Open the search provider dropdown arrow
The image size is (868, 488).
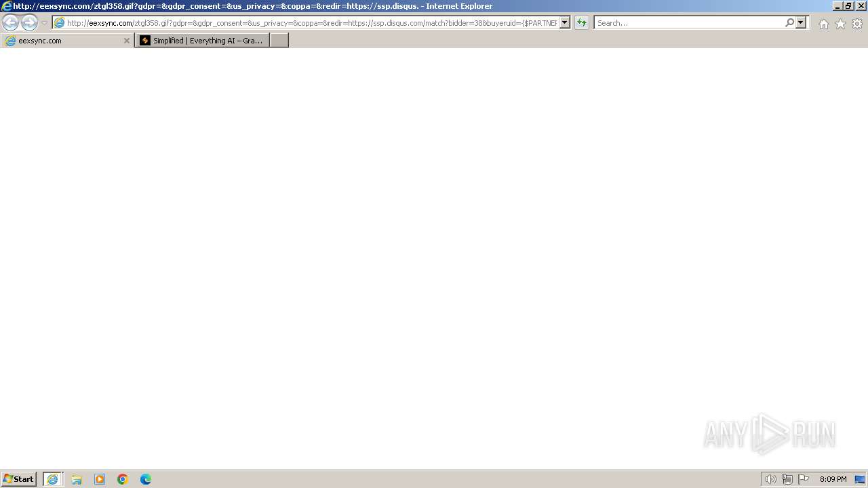(x=801, y=23)
